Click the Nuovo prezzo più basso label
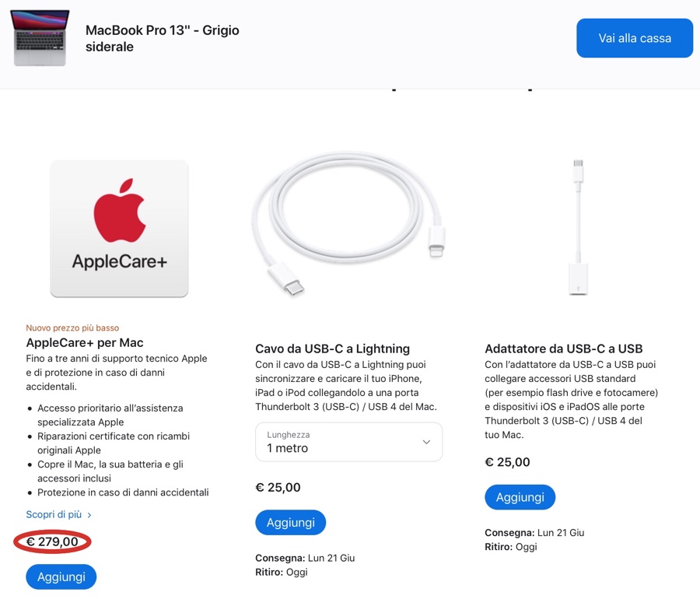Screen dimensions: 700x599 pyautogui.click(x=72, y=328)
